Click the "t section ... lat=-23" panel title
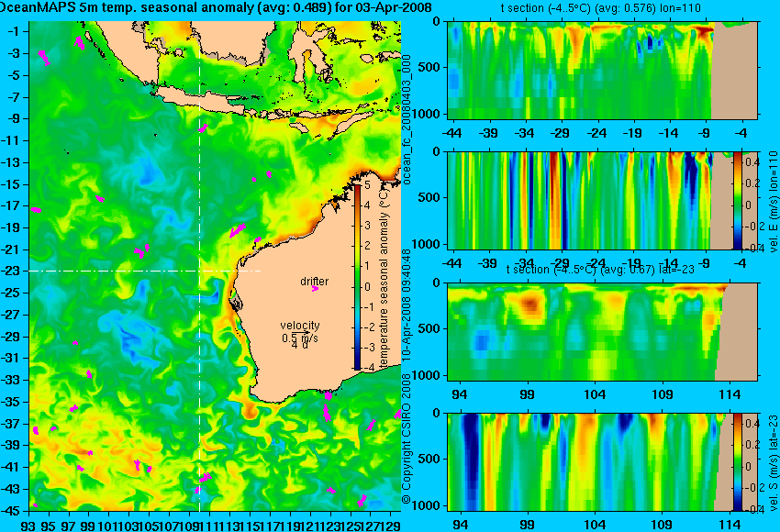The image size is (780, 532). coord(600,269)
